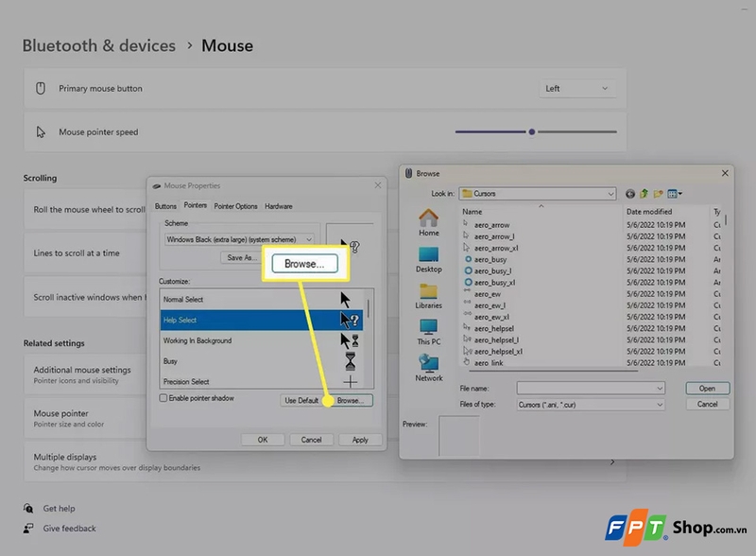Expand the Look in Cursors dropdown
The image size is (756, 556).
click(610, 194)
